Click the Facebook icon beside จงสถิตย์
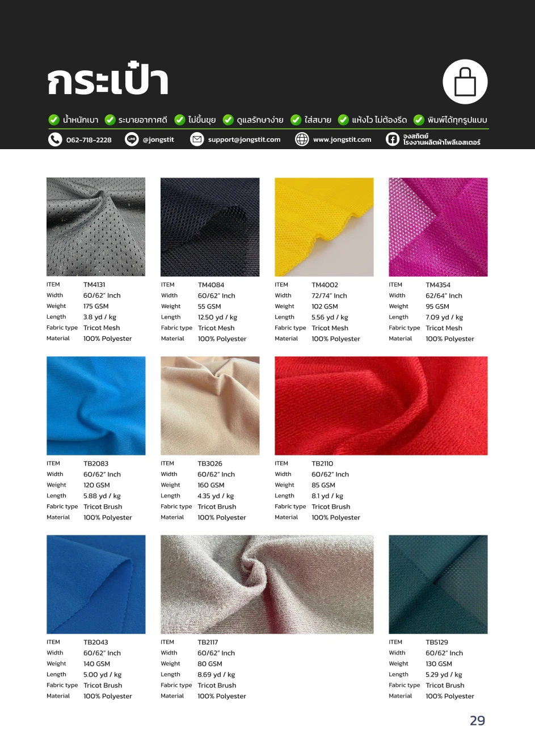The height and width of the screenshot is (756, 535). click(393, 140)
